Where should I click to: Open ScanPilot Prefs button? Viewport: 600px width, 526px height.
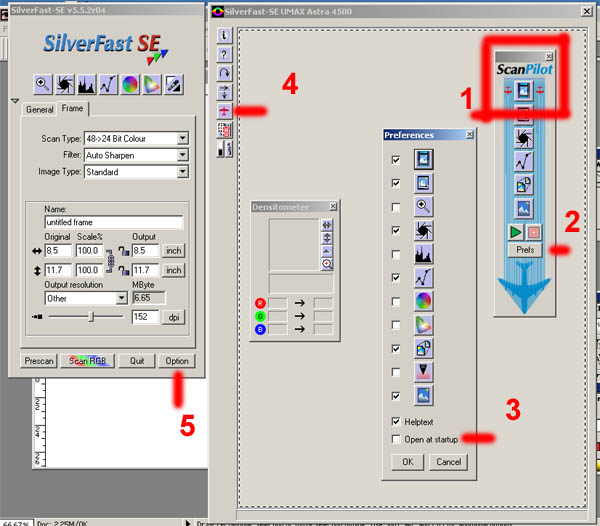click(525, 250)
